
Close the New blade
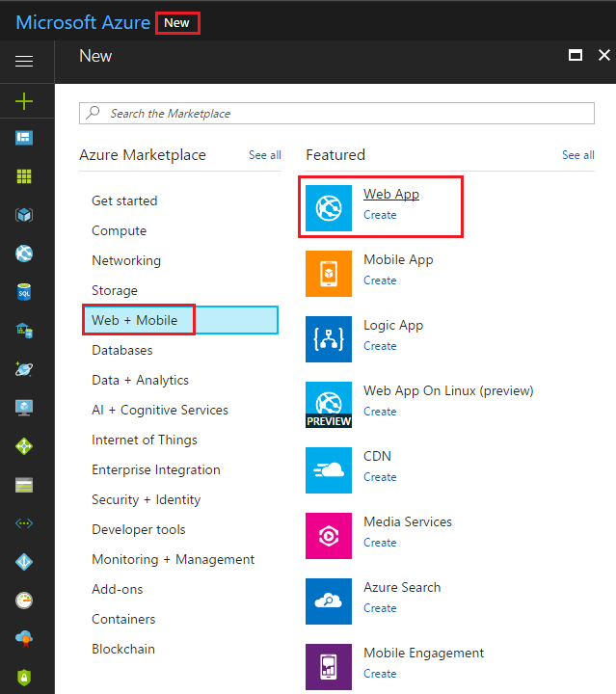pos(604,55)
